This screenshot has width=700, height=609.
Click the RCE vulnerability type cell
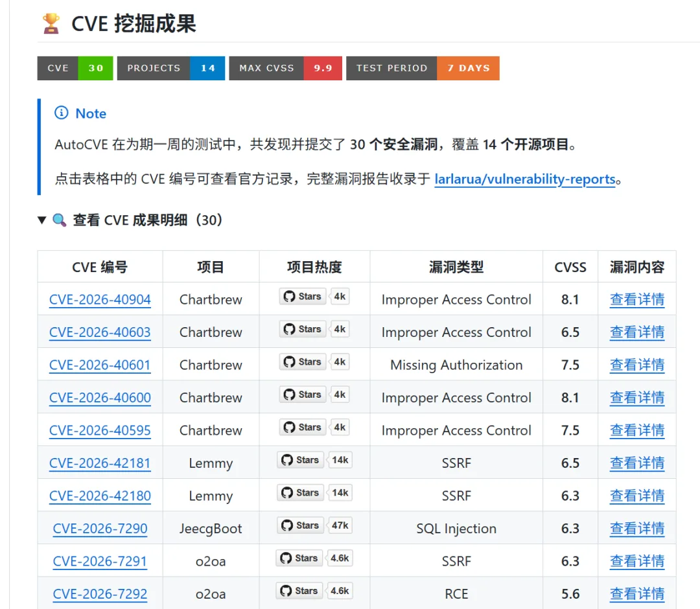(456, 594)
